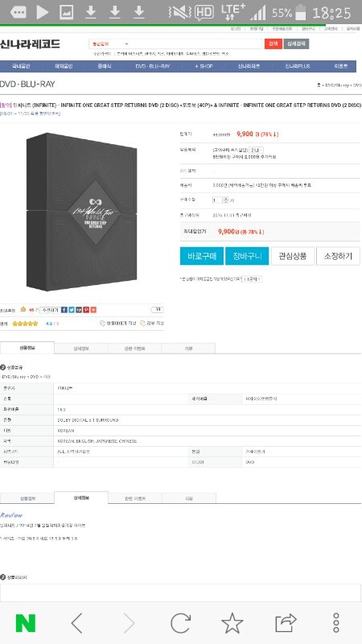
Task: Open the share icon in bottom bar
Action: [x=286, y=623]
